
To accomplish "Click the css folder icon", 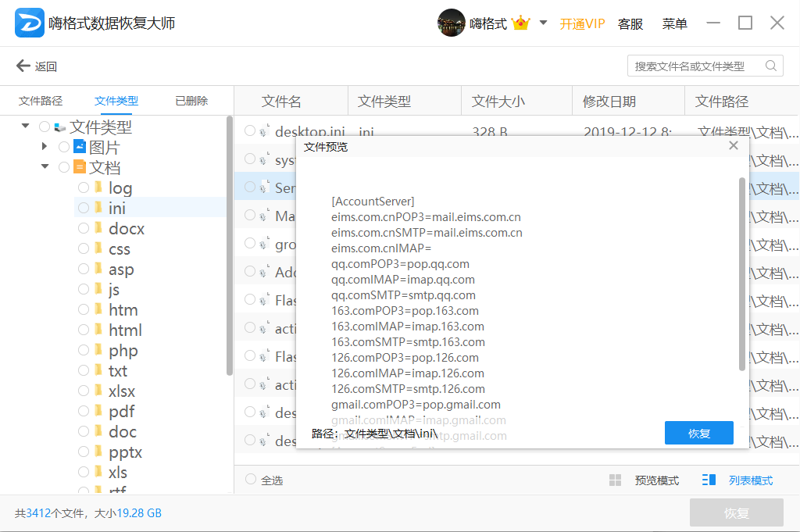I will click(x=98, y=248).
